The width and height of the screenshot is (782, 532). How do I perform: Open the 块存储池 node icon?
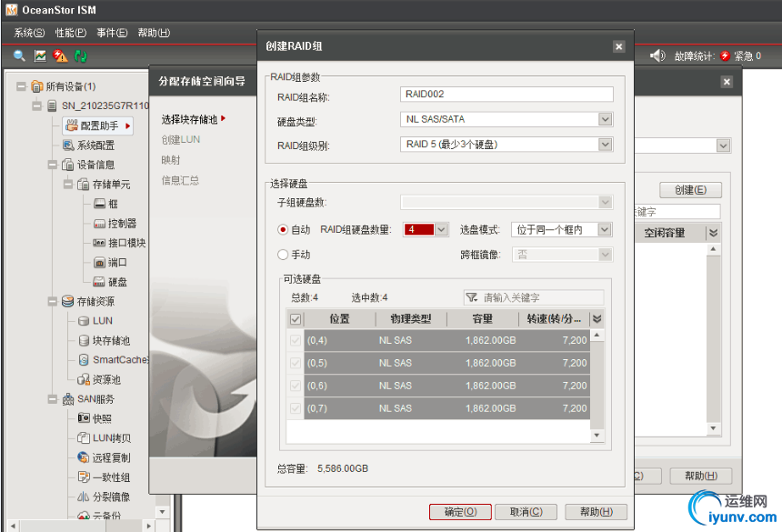(84, 340)
